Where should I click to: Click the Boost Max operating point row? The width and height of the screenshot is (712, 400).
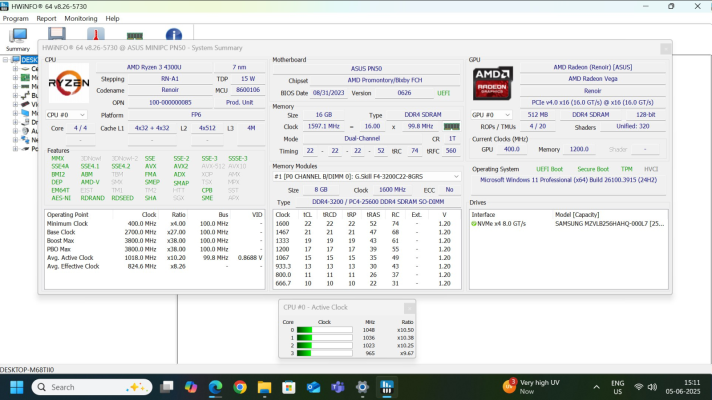[x=154, y=241]
